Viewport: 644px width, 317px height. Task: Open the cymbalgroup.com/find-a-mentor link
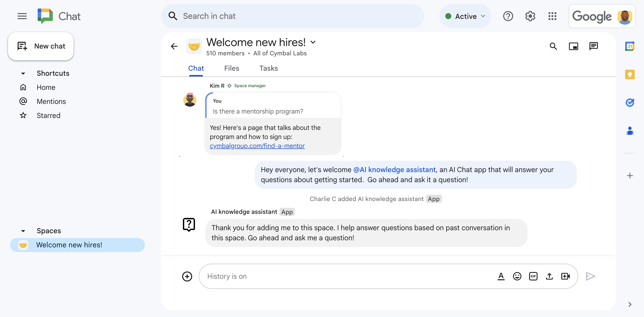(257, 146)
